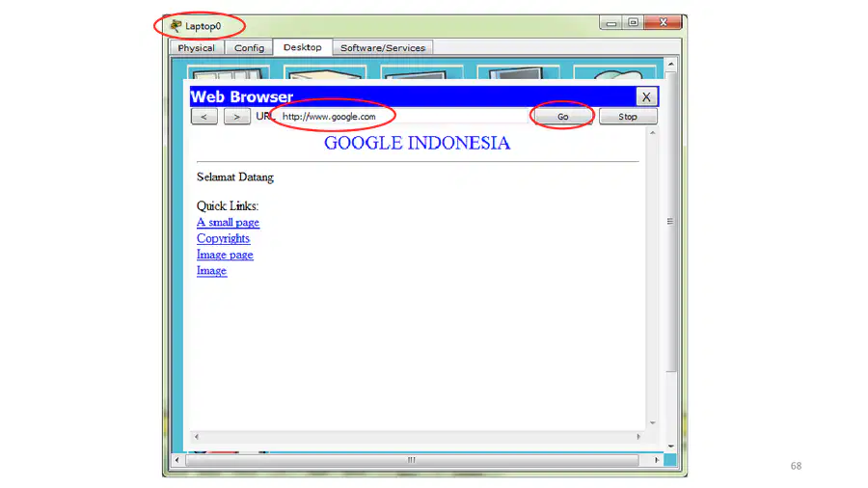
Task: Go forward with the > button
Action: pyautogui.click(x=237, y=117)
